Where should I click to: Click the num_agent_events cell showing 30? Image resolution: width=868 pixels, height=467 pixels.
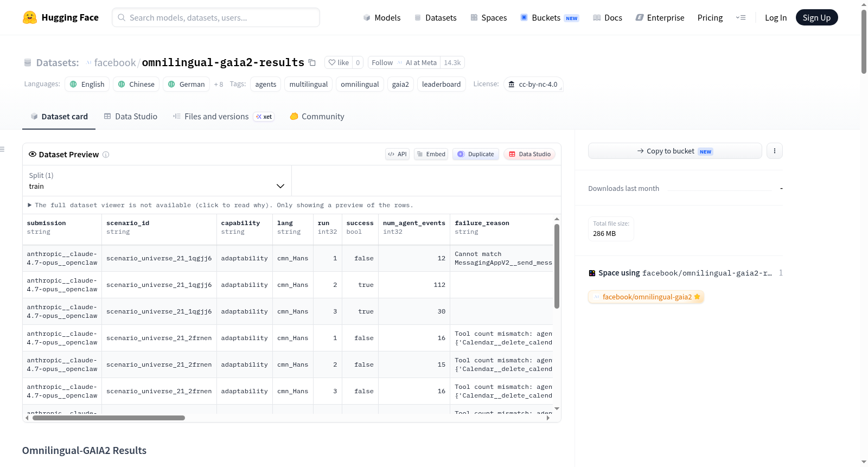pos(414,311)
